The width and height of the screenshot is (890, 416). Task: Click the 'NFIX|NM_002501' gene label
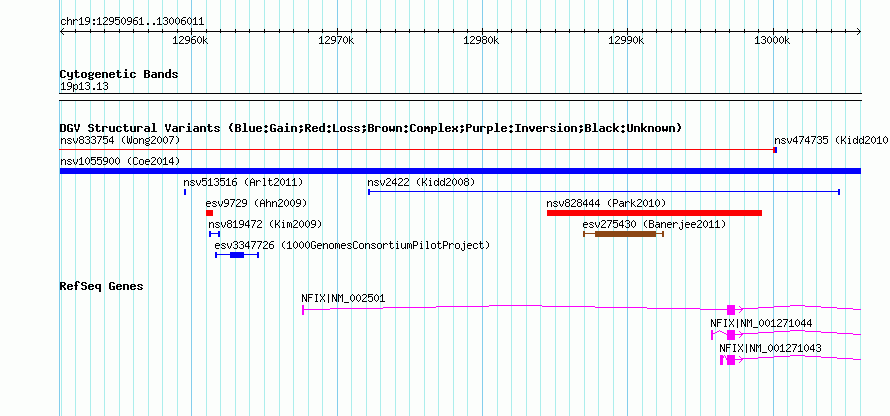[343, 297]
